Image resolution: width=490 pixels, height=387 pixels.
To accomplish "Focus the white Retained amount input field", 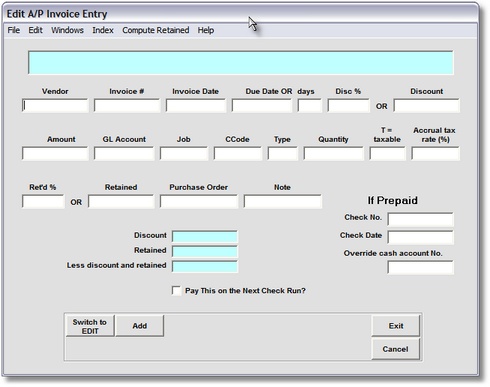I will tap(121, 202).
